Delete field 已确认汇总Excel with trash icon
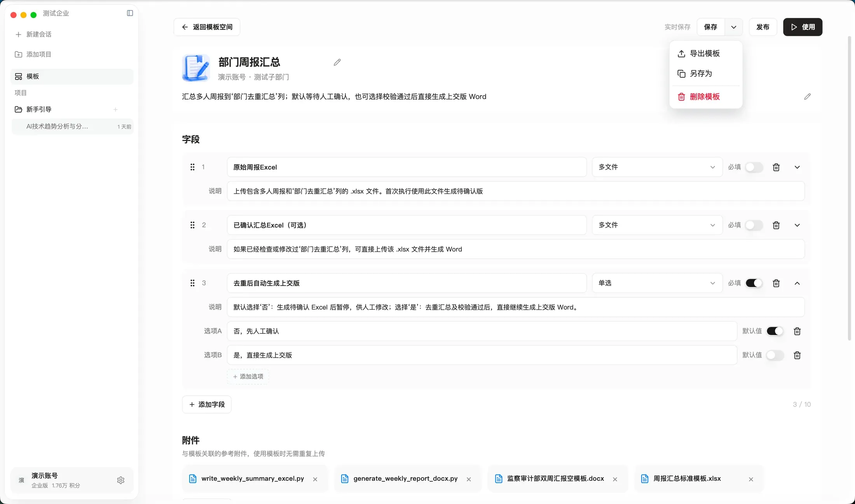This screenshot has width=855, height=504. 776,225
